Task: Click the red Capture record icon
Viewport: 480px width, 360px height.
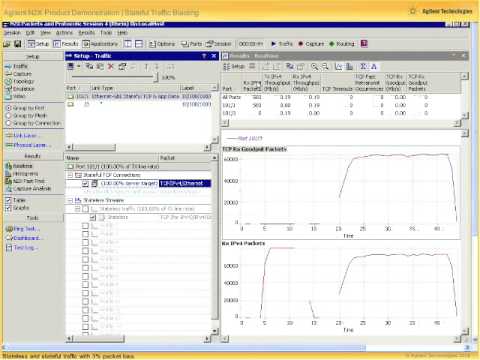Action: point(301,44)
